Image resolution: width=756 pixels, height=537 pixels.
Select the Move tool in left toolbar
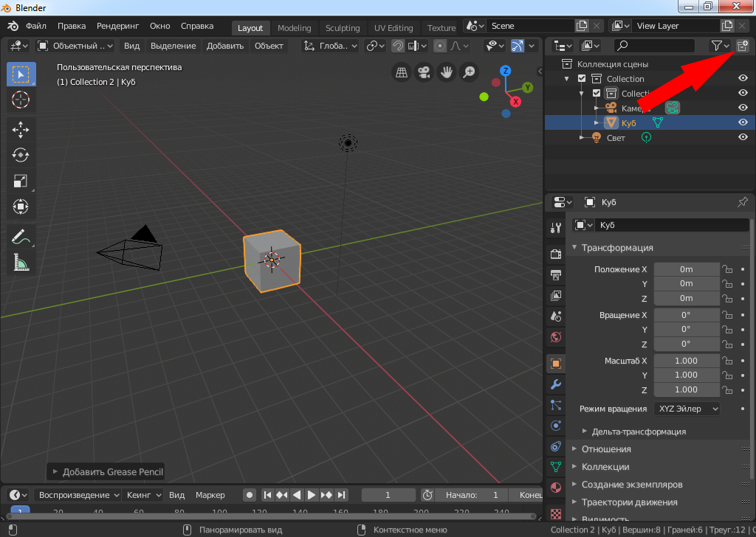point(21,130)
